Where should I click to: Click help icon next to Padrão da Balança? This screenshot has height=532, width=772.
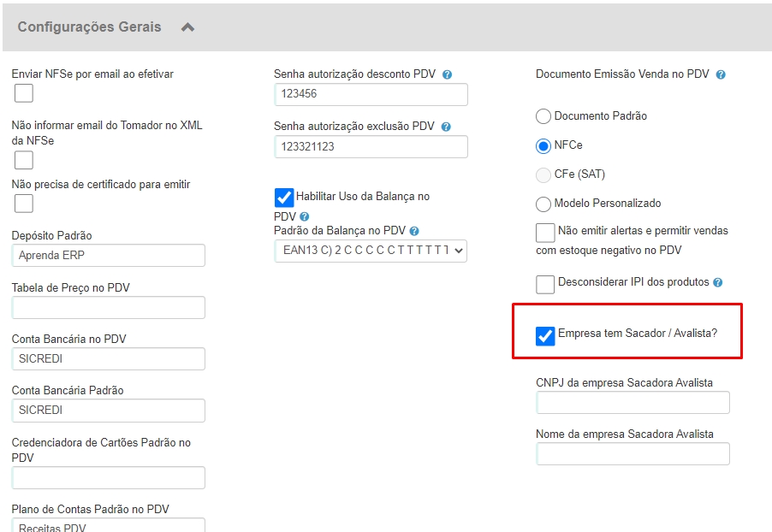pyautogui.click(x=414, y=231)
